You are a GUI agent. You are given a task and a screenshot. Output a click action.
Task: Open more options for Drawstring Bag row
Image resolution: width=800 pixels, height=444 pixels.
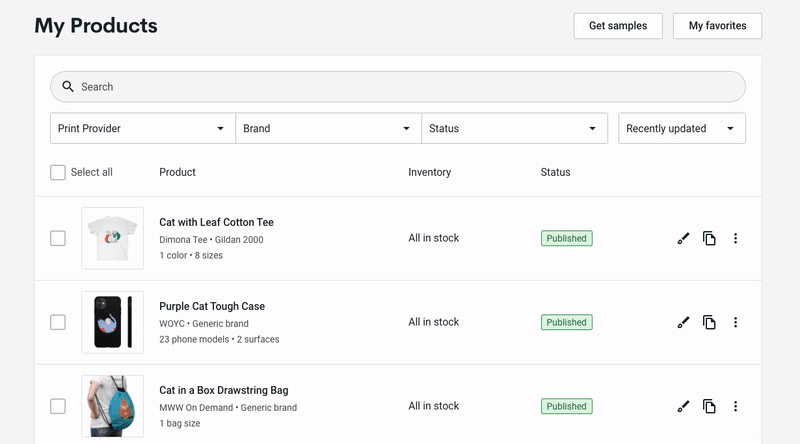[735, 406]
